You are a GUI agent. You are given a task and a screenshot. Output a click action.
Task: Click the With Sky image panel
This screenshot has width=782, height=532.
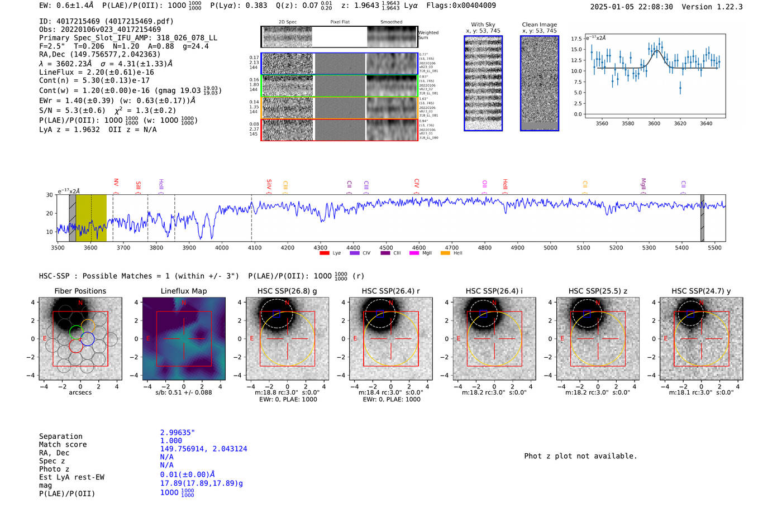click(483, 83)
